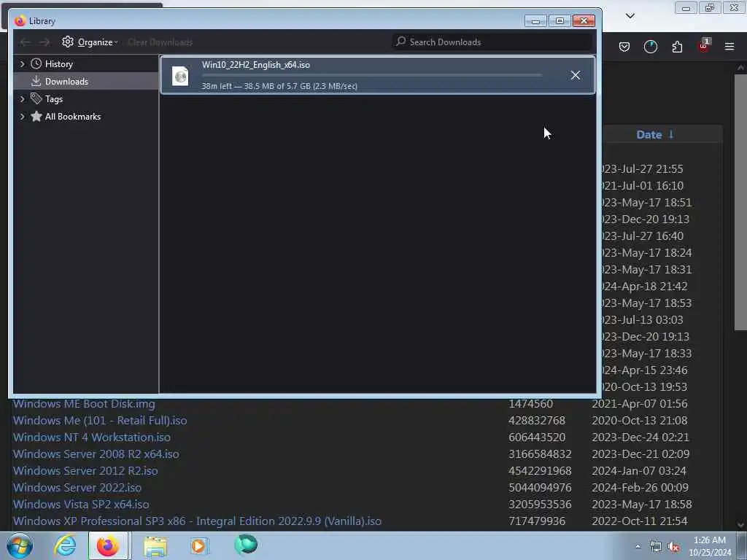Click the download status text 38m left

coord(279,86)
